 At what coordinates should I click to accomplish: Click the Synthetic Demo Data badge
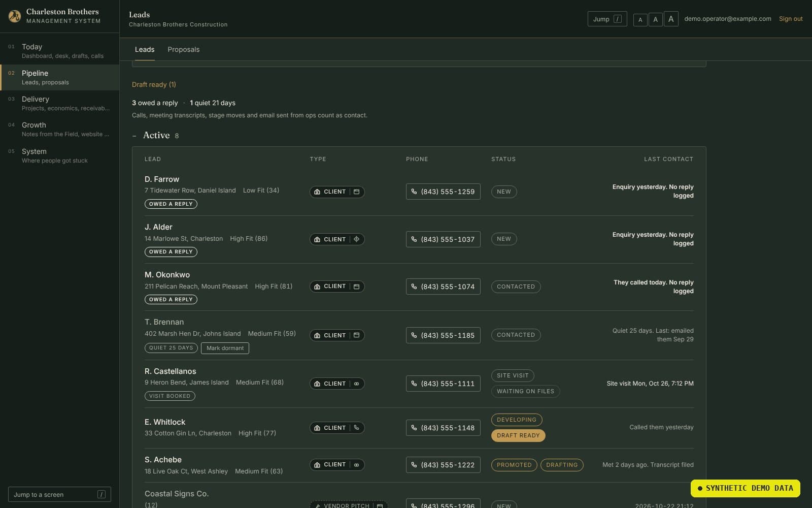click(745, 488)
